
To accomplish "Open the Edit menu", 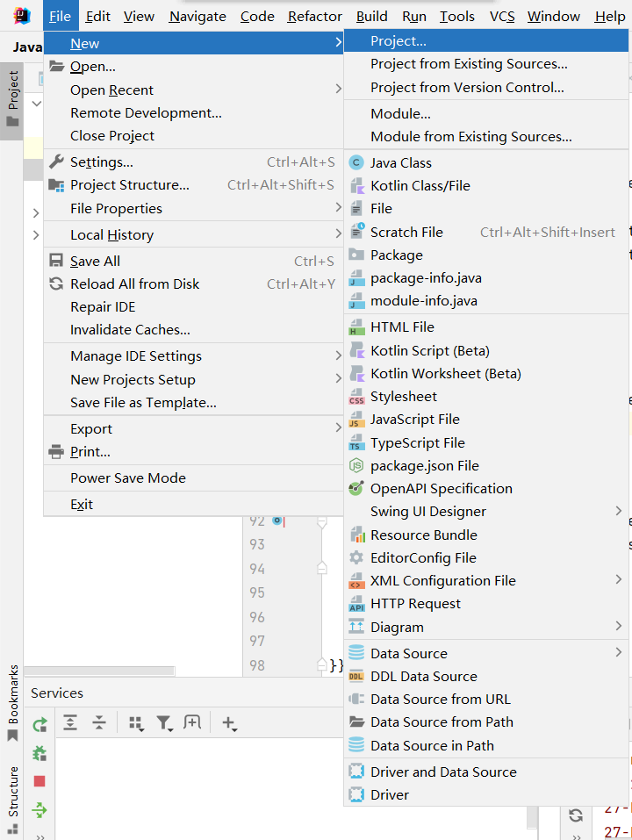I will 98,17.
